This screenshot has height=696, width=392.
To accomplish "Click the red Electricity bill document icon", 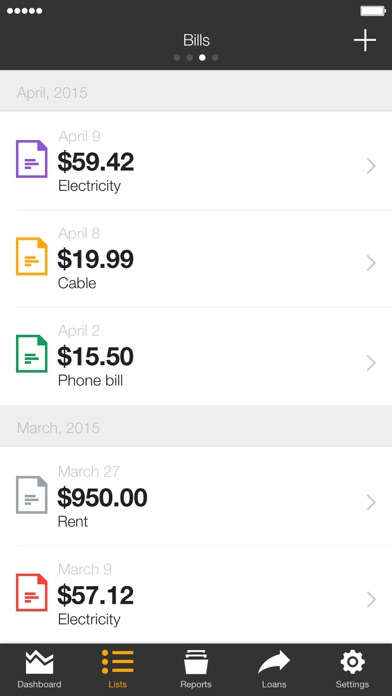I will [32, 592].
